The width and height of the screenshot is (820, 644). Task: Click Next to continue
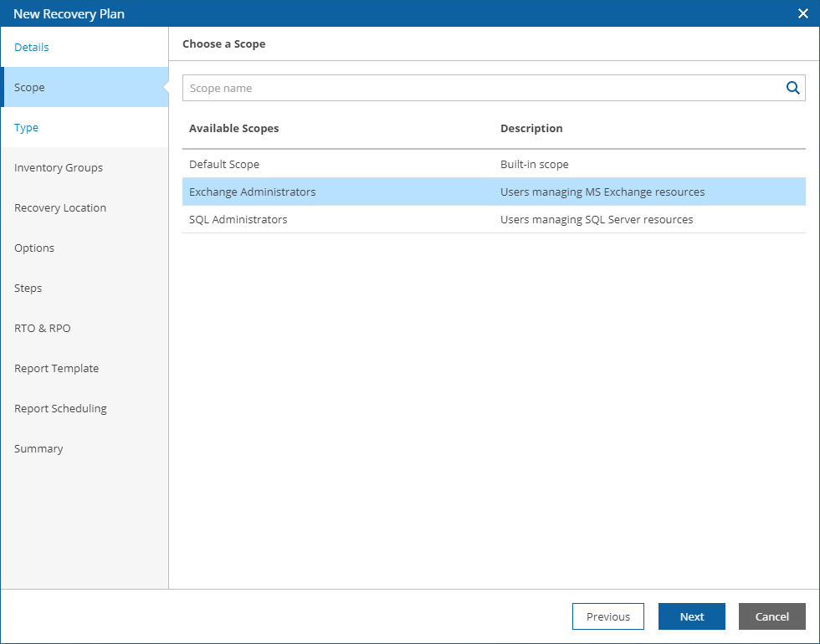pyautogui.click(x=692, y=616)
